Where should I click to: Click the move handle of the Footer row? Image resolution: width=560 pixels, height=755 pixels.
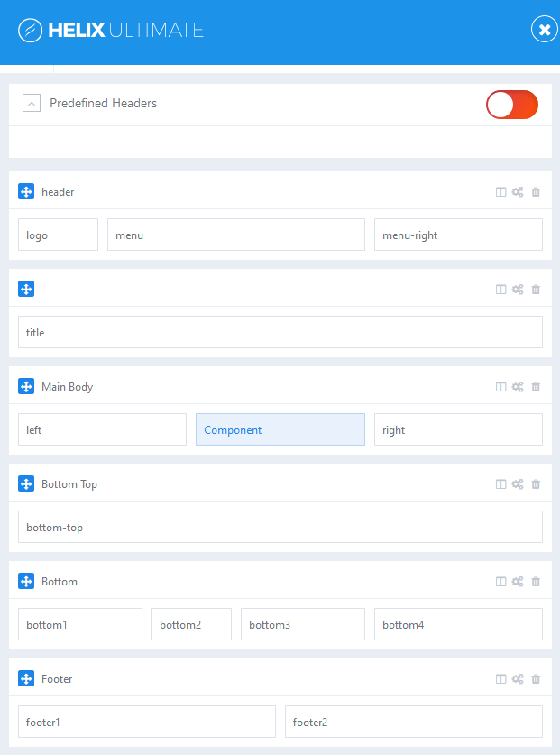[26, 679]
